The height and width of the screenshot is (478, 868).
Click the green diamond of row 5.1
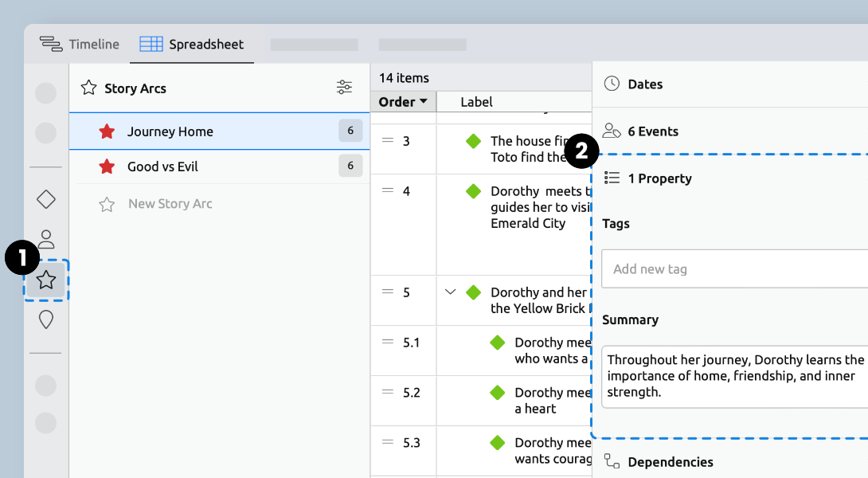pyautogui.click(x=498, y=343)
